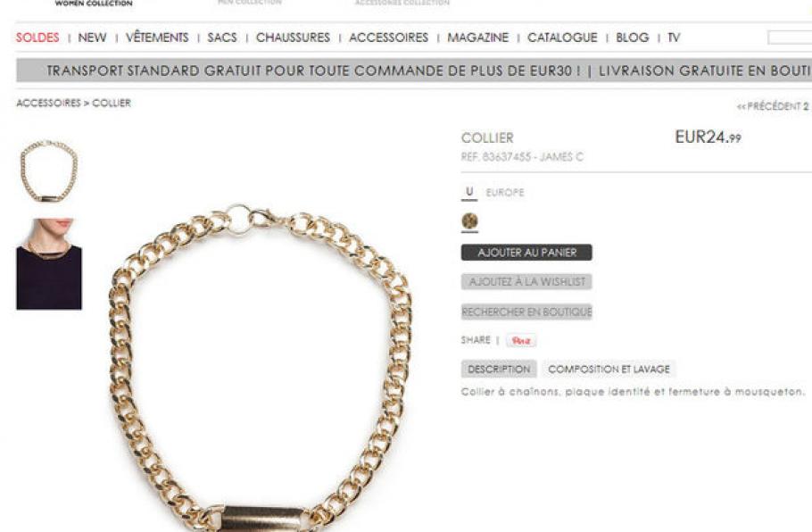Select the U size option
812x532 pixels.
click(x=469, y=192)
